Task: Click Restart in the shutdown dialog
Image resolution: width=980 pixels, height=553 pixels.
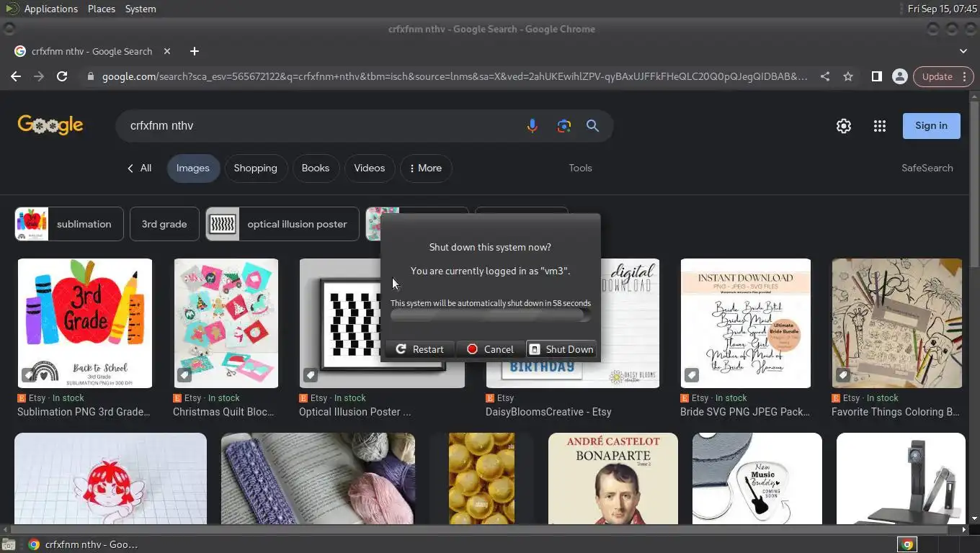Action: [x=419, y=349]
